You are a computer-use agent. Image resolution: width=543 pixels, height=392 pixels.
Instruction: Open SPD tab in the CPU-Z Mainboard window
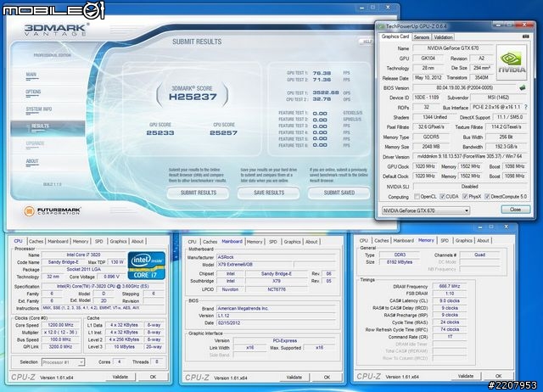(273, 242)
